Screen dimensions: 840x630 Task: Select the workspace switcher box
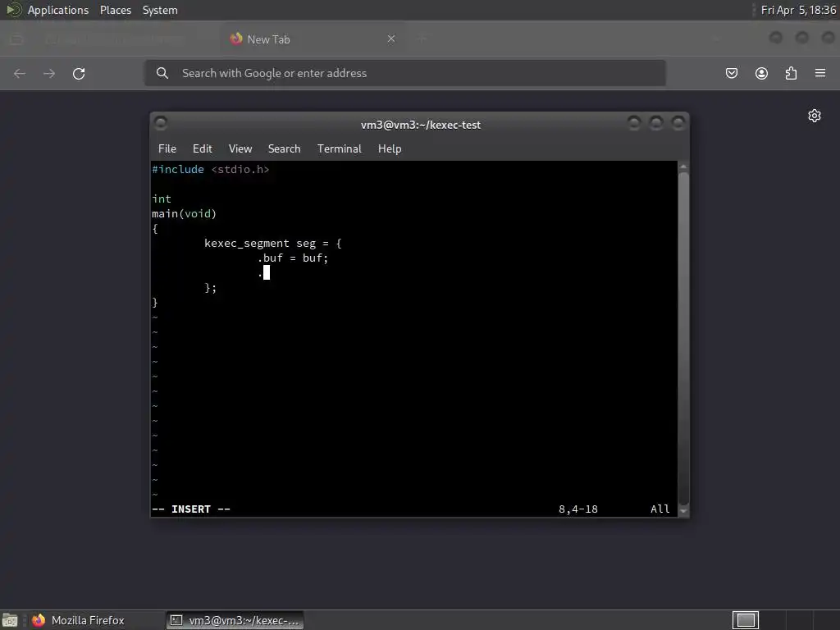(x=745, y=620)
